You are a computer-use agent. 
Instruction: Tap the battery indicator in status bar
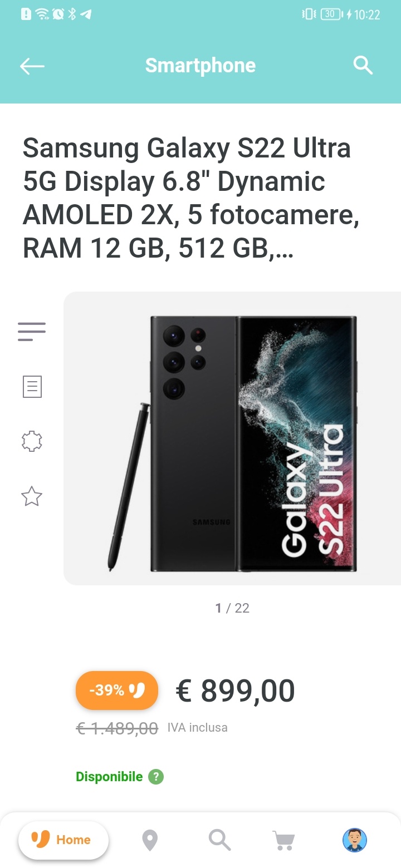point(332,14)
